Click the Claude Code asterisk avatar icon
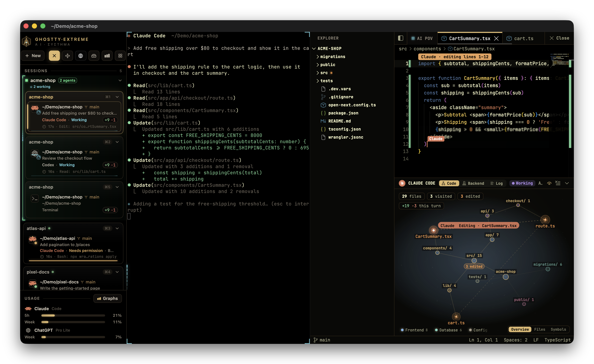594x364 pixels. [402, 183]
